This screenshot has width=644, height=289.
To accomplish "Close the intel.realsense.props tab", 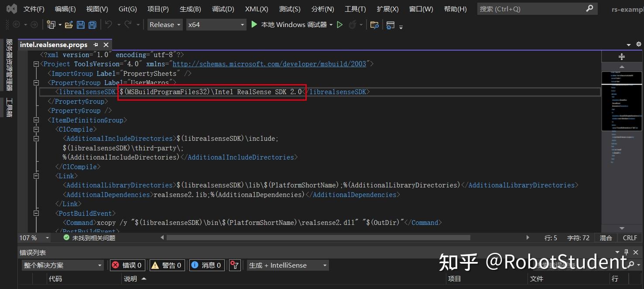I will point(106,44).
